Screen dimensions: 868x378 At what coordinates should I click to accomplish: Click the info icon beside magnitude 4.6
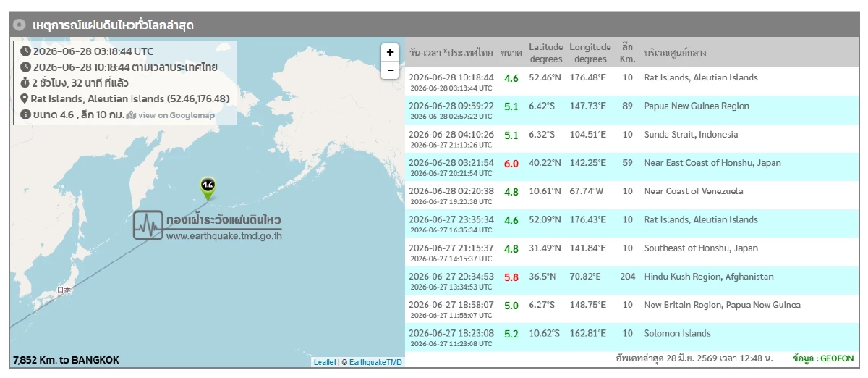pyautogui.click(x=25, y=114)
